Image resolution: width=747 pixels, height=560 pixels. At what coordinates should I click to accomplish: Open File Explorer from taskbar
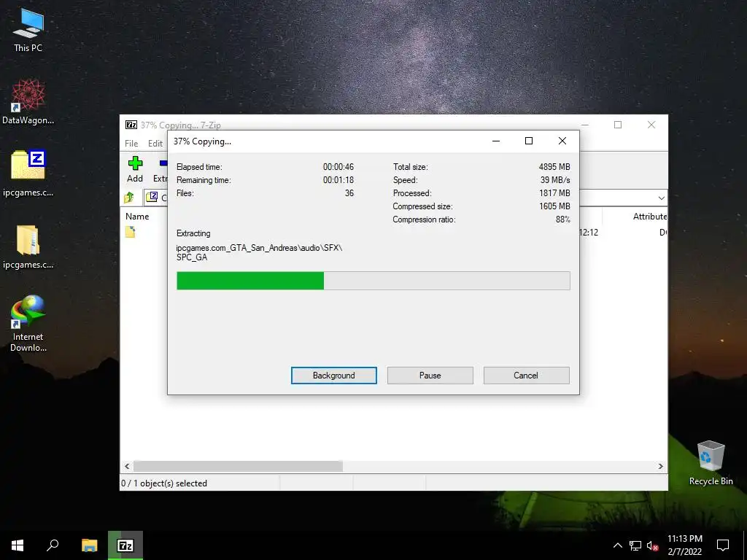(89, 545)
